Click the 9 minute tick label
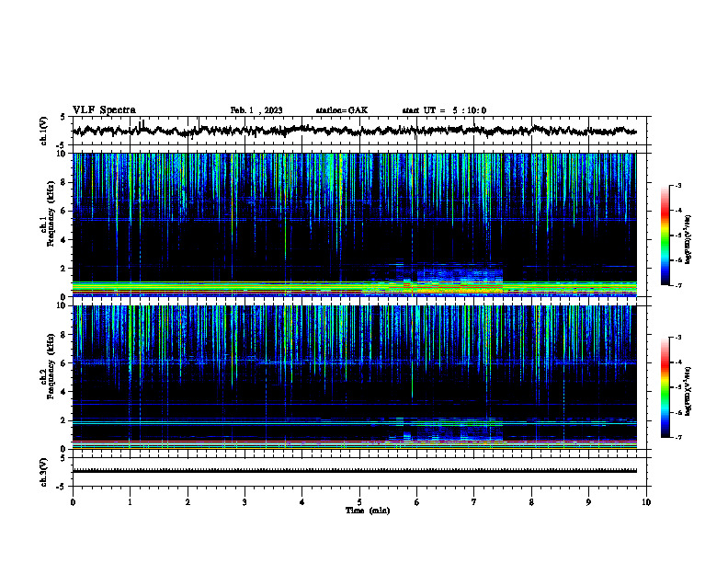The height and width of the screenshot is (563, 728). 588,501
